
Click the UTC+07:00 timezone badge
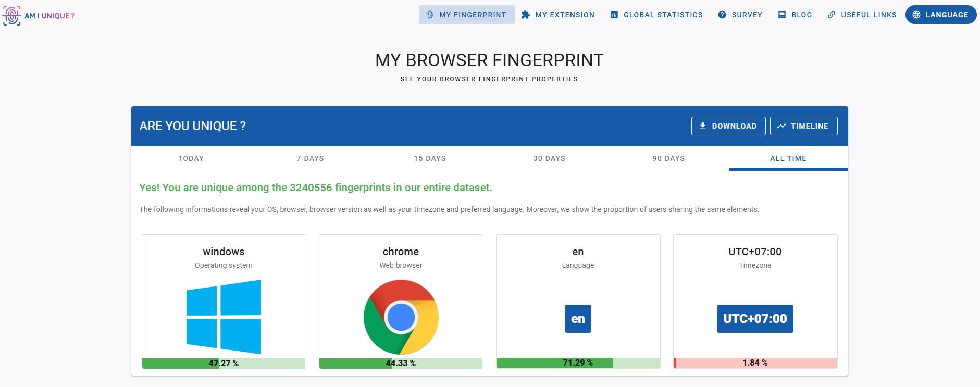(755, 319)
